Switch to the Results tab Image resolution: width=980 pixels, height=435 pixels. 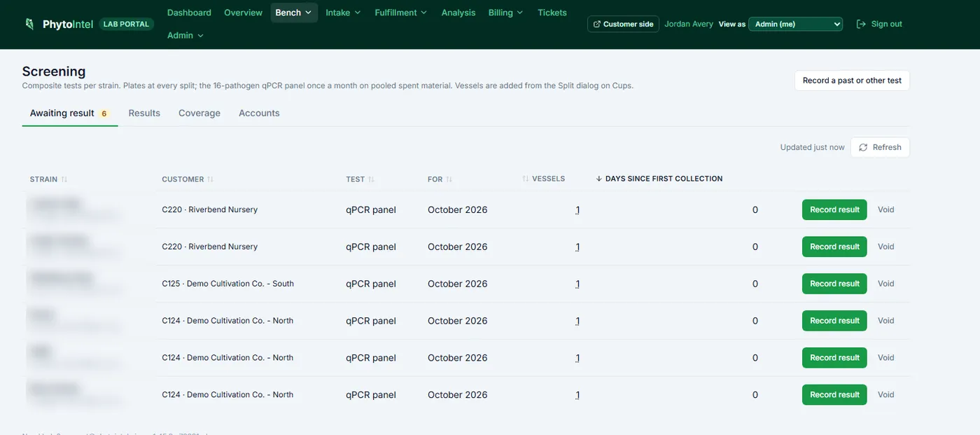pos(144,113)
